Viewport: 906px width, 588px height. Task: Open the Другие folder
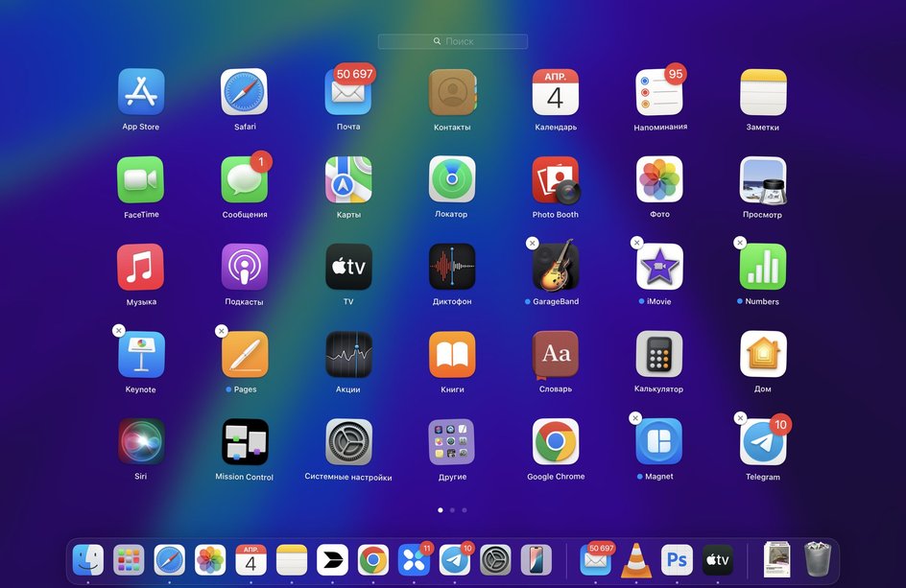coord(452,442)
